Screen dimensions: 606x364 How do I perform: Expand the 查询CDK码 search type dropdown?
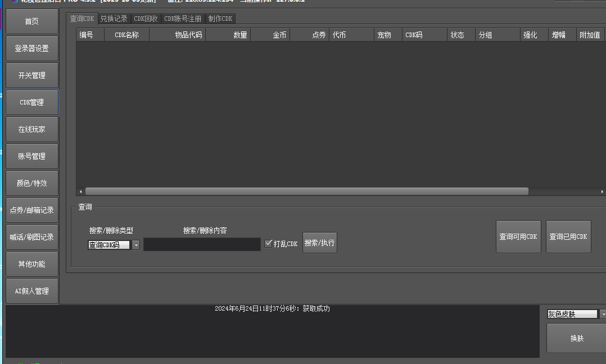(135, 245)
